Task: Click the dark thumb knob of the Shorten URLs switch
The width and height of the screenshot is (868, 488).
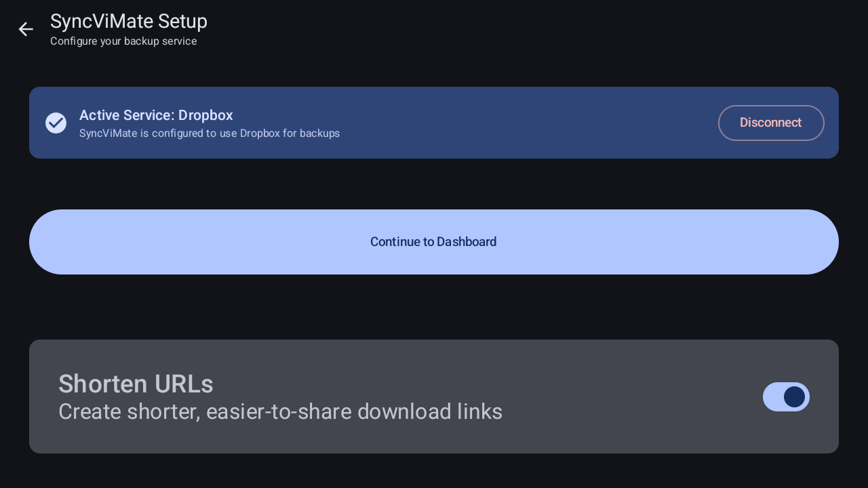Action: [794, 396]
